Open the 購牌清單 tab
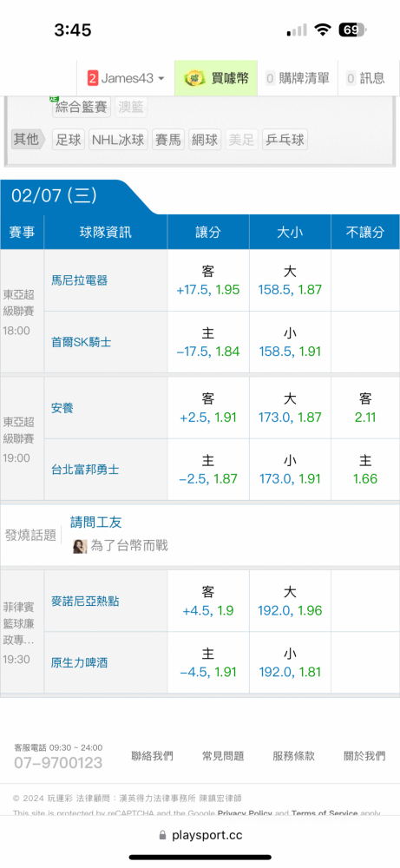Viewport: 400px width, 868px height. 298,78
